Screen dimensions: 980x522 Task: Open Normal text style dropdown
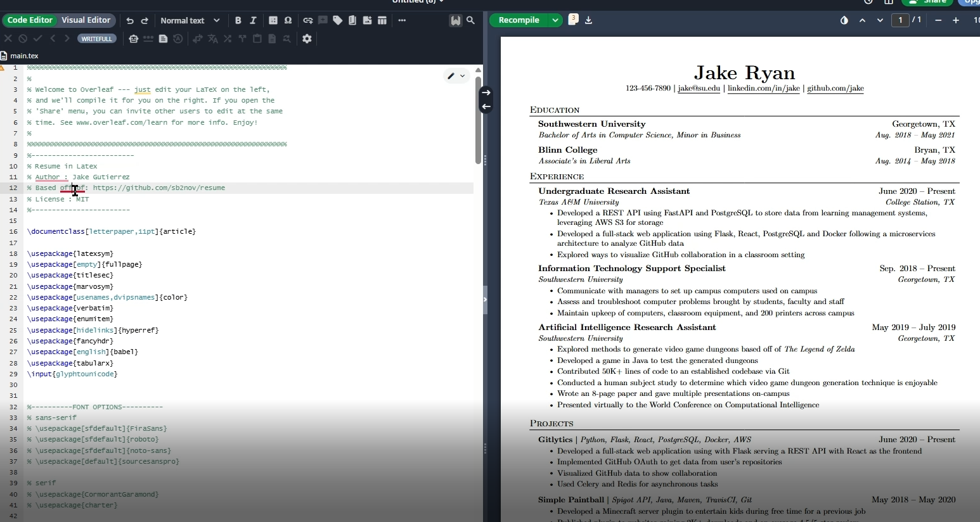(190, 20)
